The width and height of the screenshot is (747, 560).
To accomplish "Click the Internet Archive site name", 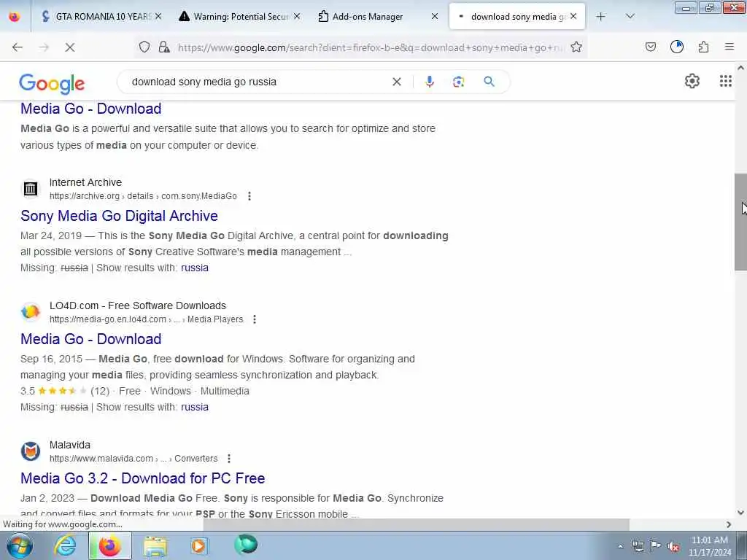I will click(86, 182).
